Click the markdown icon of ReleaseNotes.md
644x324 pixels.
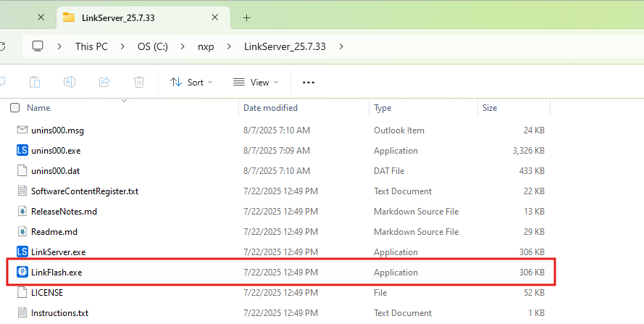pos(22,211)
